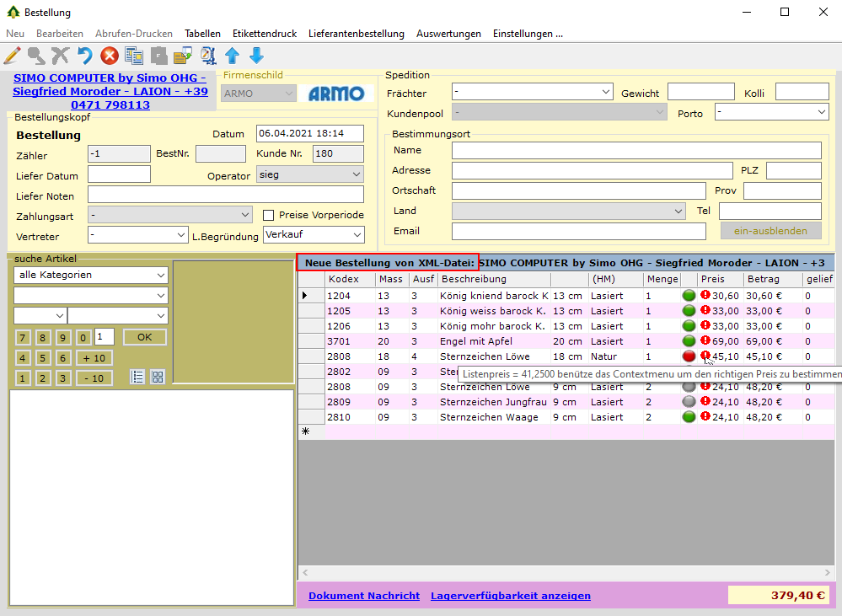
Task: Click the blue up arrow icon
Action: pos(232,56)
